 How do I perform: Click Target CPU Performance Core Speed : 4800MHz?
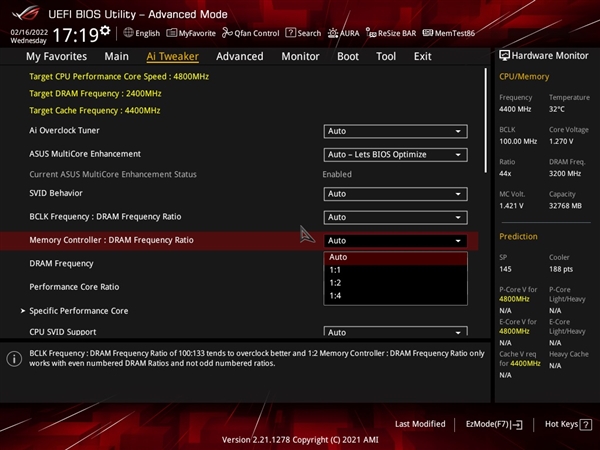tap(119, 77)
